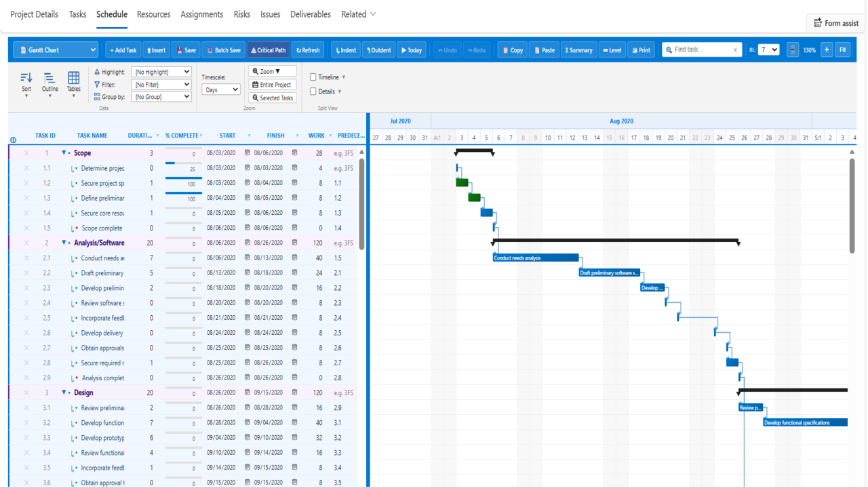
Task: Click the Entire Project zoom button
Action: [x=272, y=85]
